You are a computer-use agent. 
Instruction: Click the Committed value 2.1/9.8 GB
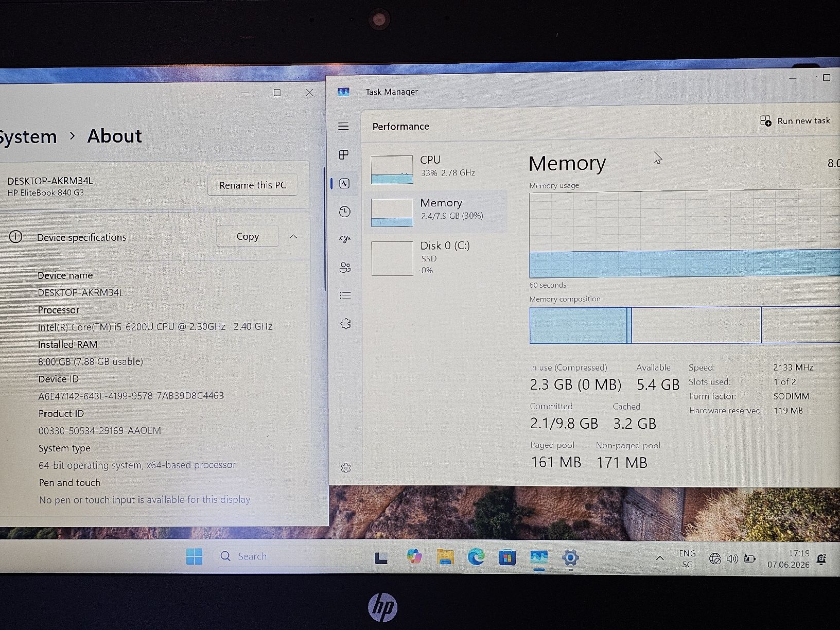(x=564, y=424)
